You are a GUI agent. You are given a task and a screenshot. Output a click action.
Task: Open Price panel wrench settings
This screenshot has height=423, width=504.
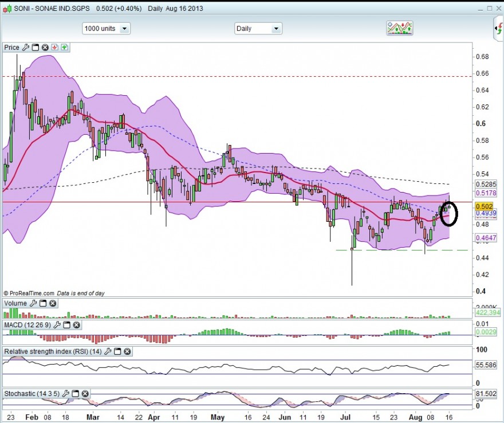(25, 47)
